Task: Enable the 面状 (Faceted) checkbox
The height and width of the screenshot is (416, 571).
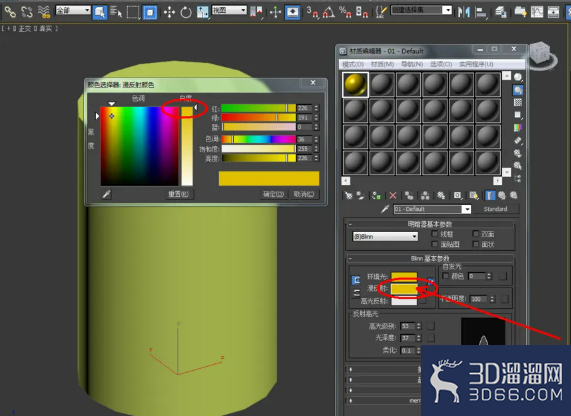Action: coord(475,244)
